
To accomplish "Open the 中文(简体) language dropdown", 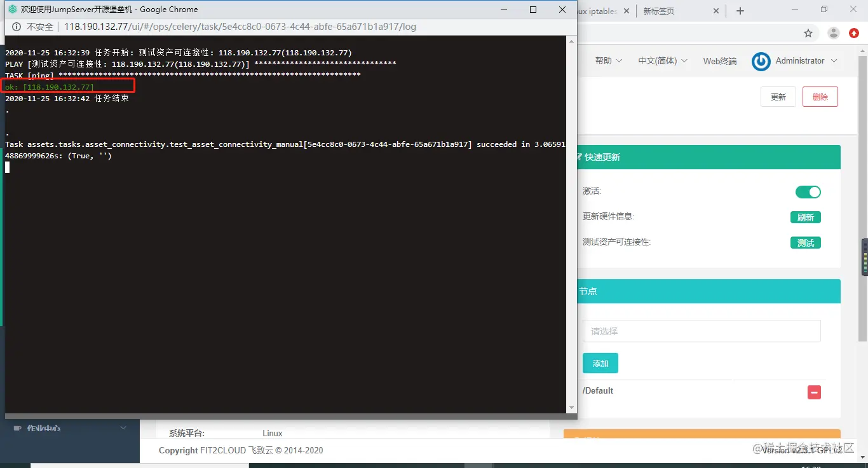I will [x=663, y=61].
